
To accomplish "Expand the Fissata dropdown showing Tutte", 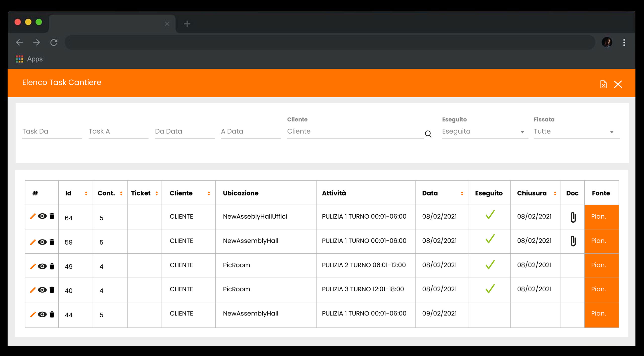I will tap(576, 132).
